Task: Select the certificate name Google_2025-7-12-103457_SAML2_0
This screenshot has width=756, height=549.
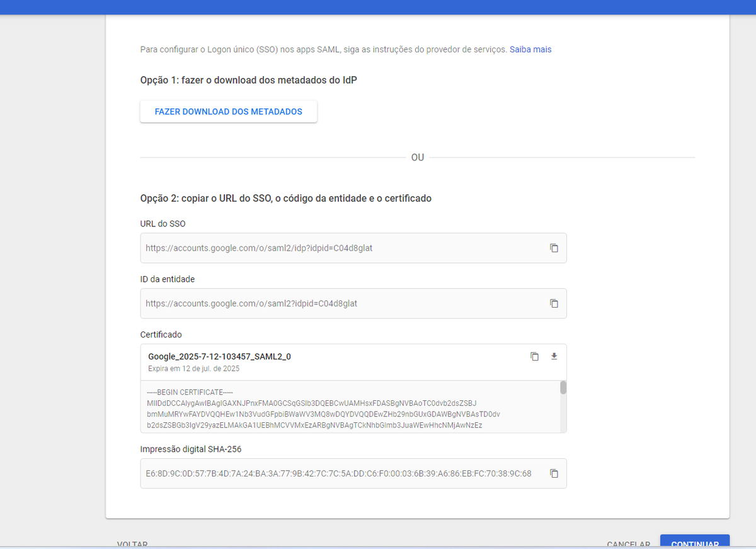Action: point(219,357)
